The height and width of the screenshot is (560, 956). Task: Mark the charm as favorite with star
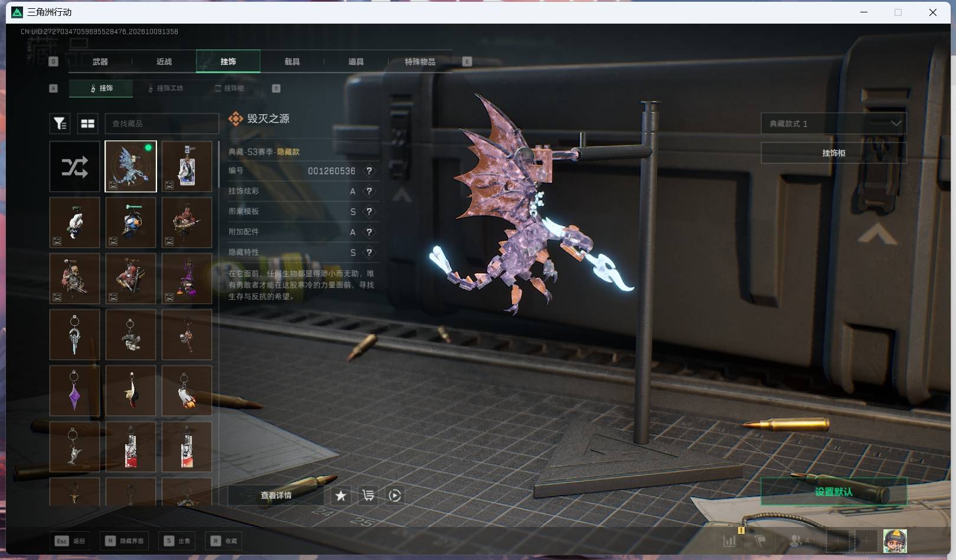[341, 496]
